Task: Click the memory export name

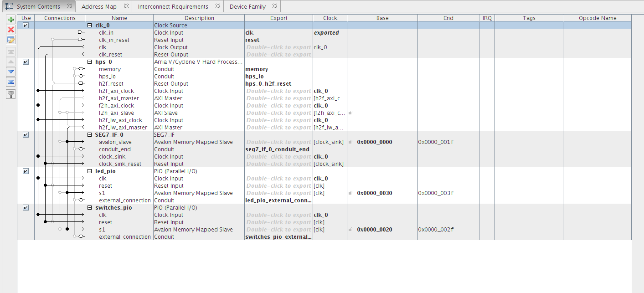Action: coord(257,69)
